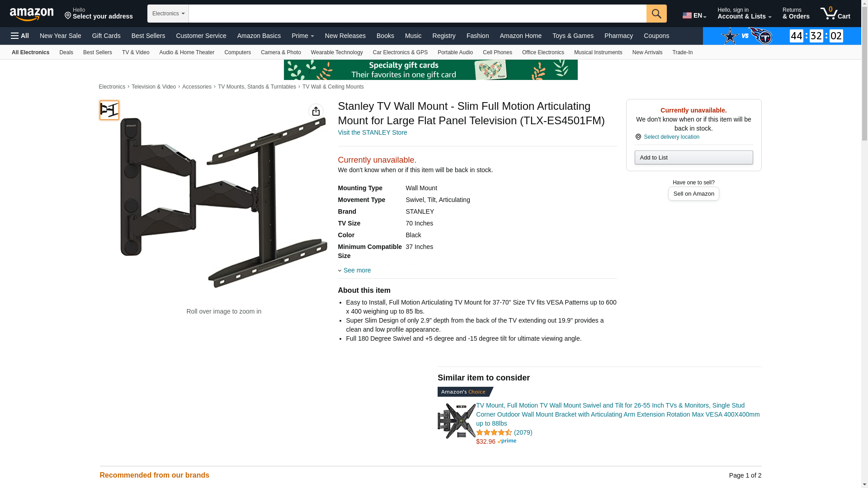Viewport: 868px width, 488px height.
Task: Open the Account & Lists dropdown
Action: click(744, 14)
